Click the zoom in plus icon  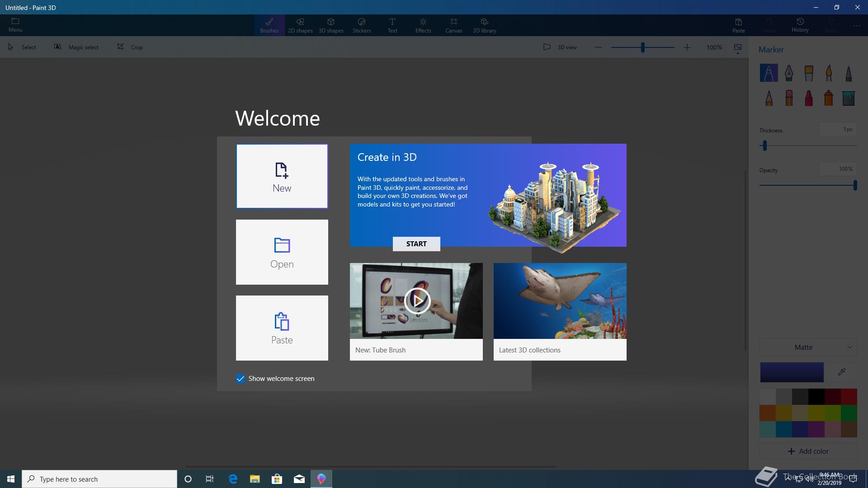687,47
